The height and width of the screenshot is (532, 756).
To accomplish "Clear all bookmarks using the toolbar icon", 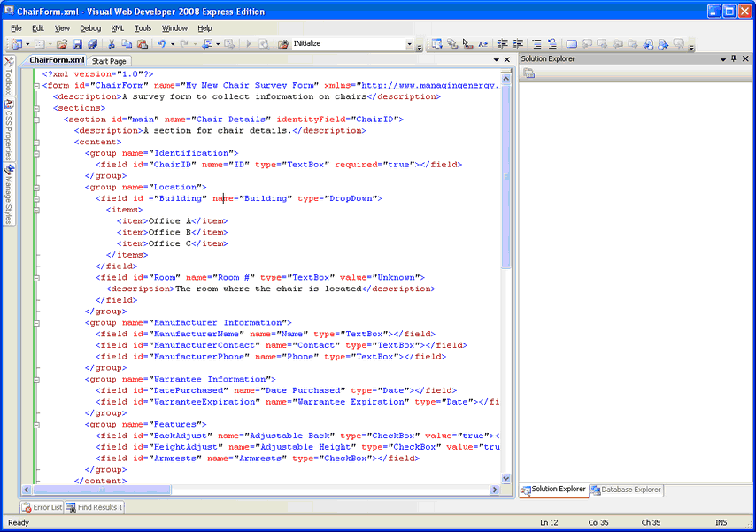I will pos(679,44).
